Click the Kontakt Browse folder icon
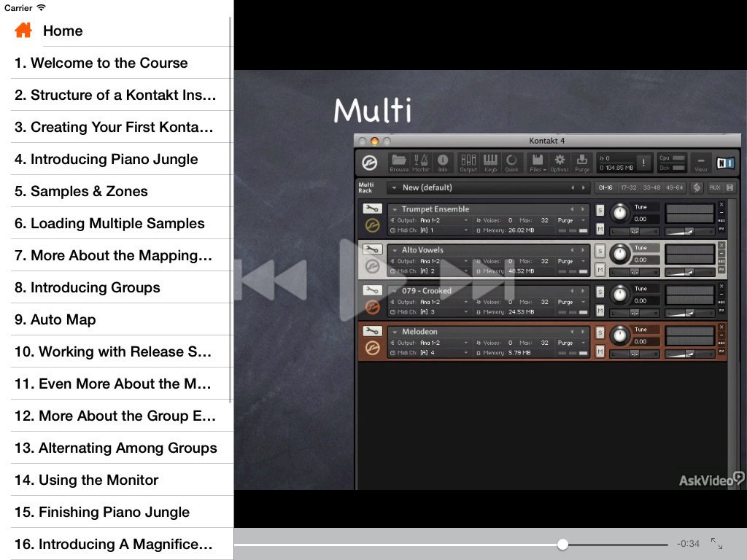The height and width of the screenshot is (560, 747). point(399,163)
